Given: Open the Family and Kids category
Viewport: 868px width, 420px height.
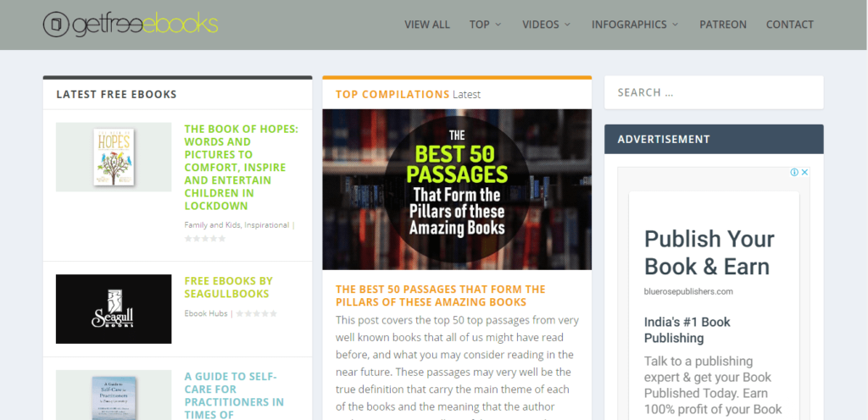Looking at the screenshot, I should tap(213, 225).
